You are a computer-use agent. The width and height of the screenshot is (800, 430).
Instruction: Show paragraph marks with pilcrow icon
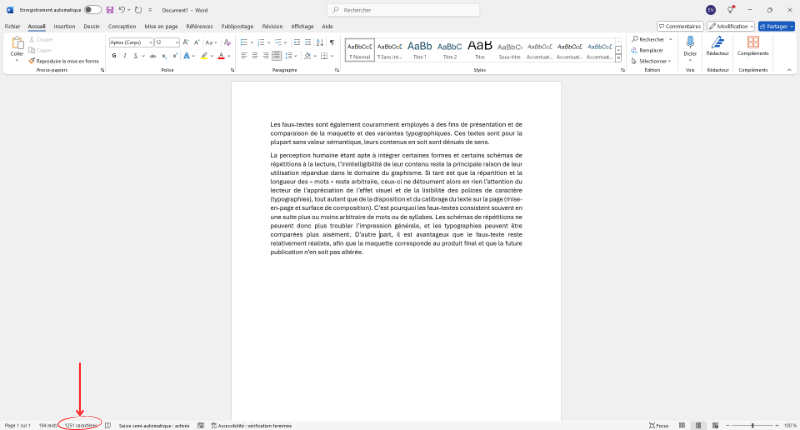coord(331,43)
